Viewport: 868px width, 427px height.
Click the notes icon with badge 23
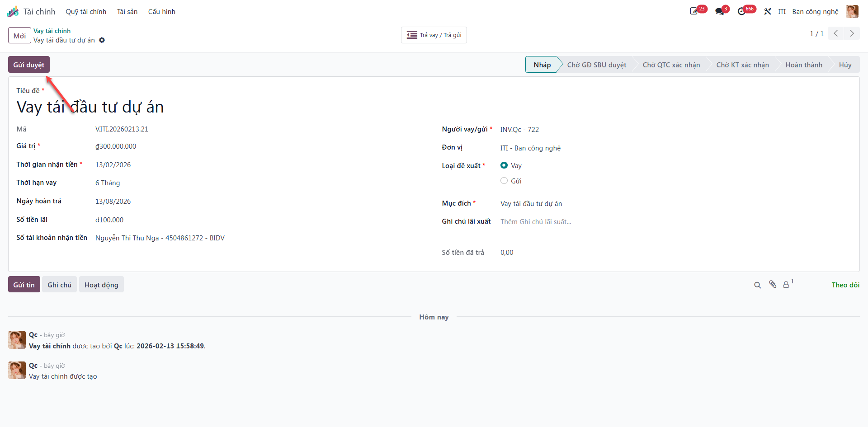click(x=695, y=11)
